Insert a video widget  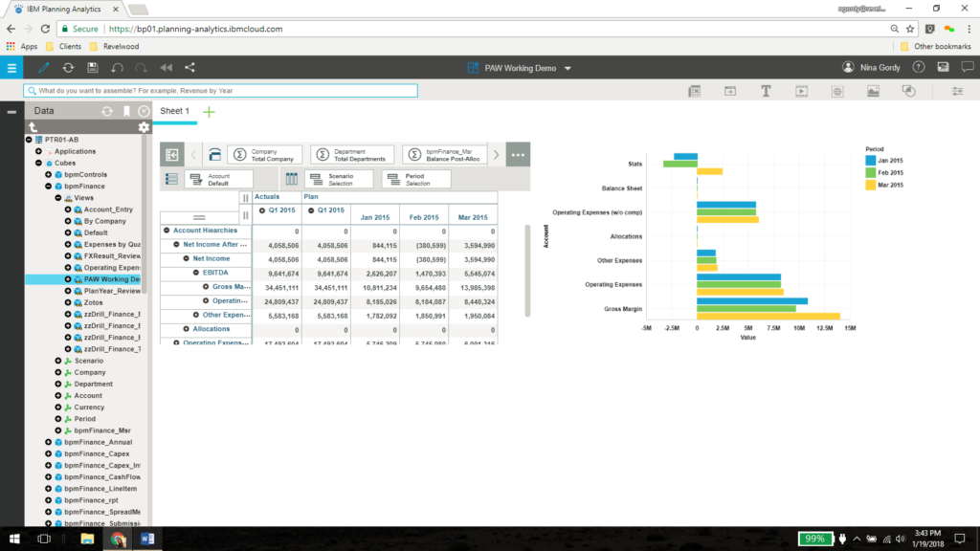click(x=801, y=91)
